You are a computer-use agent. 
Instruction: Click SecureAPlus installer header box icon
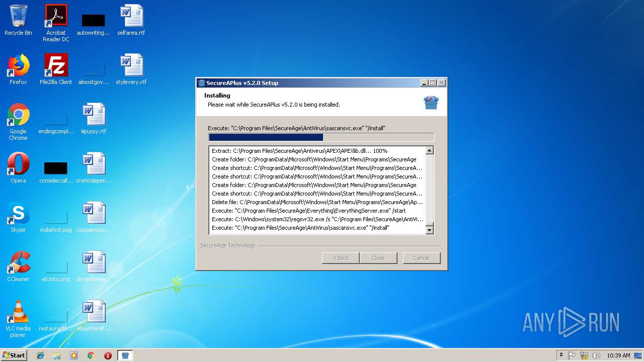431,102
